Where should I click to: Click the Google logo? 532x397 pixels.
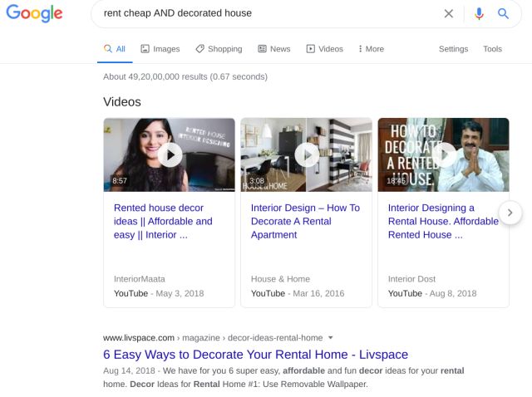[x=34, y=13]
